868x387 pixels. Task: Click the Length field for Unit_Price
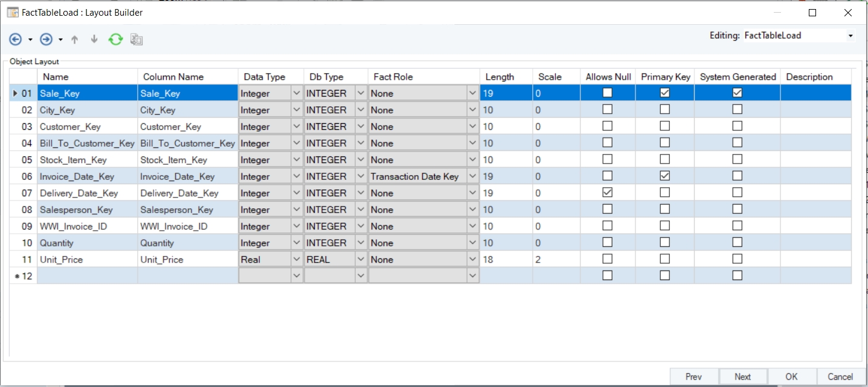(506, 259)
